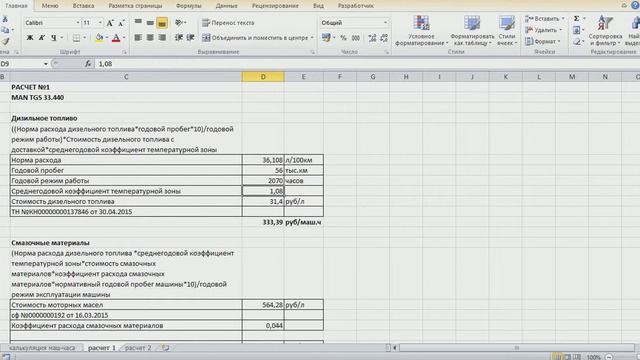Viewport: 640px width, 360px height.
Task: Click the Clear eraser icon
Action: (x=576, y=42)
